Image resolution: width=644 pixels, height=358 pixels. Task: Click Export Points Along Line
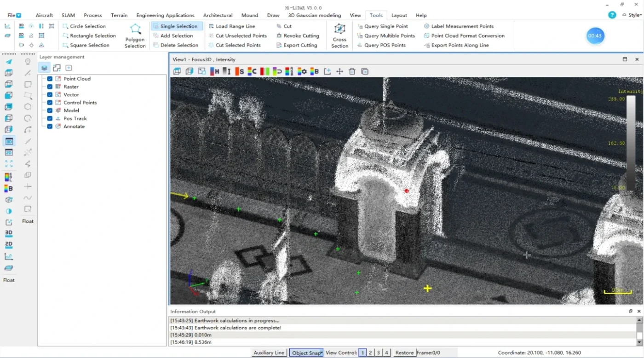pos(456,45)
